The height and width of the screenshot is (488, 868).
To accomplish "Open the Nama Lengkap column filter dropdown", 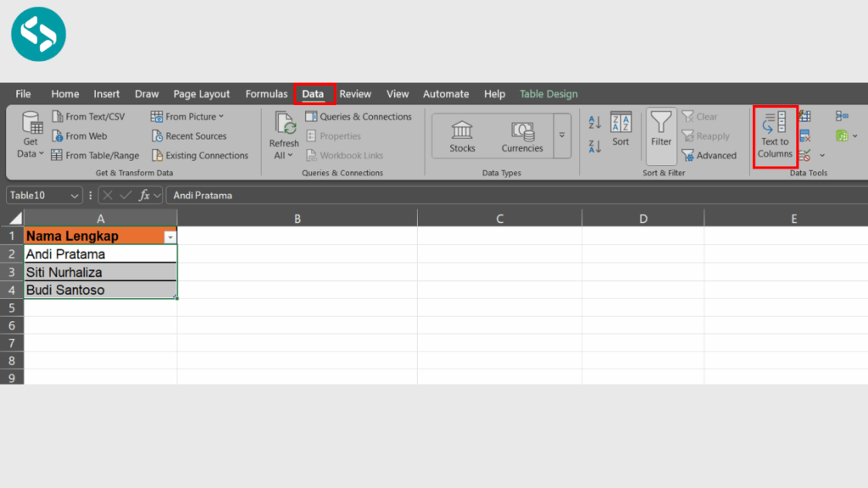I will 170,236.
